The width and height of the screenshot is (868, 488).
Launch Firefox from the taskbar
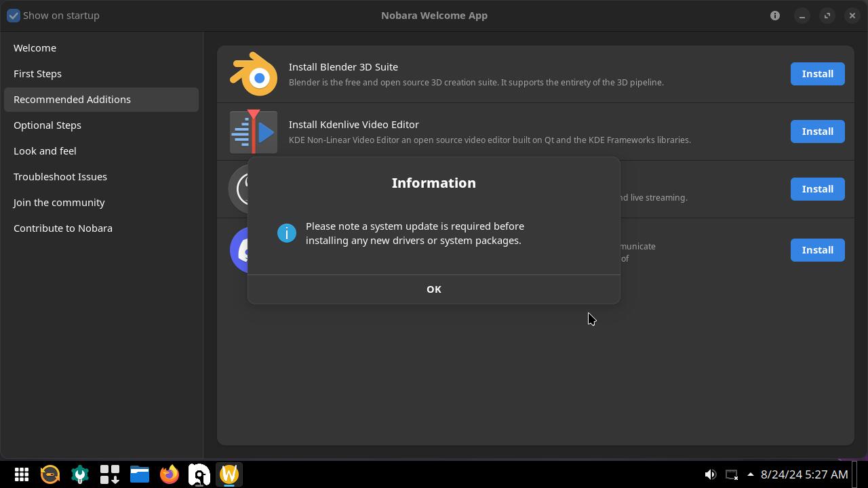(170, 474)
